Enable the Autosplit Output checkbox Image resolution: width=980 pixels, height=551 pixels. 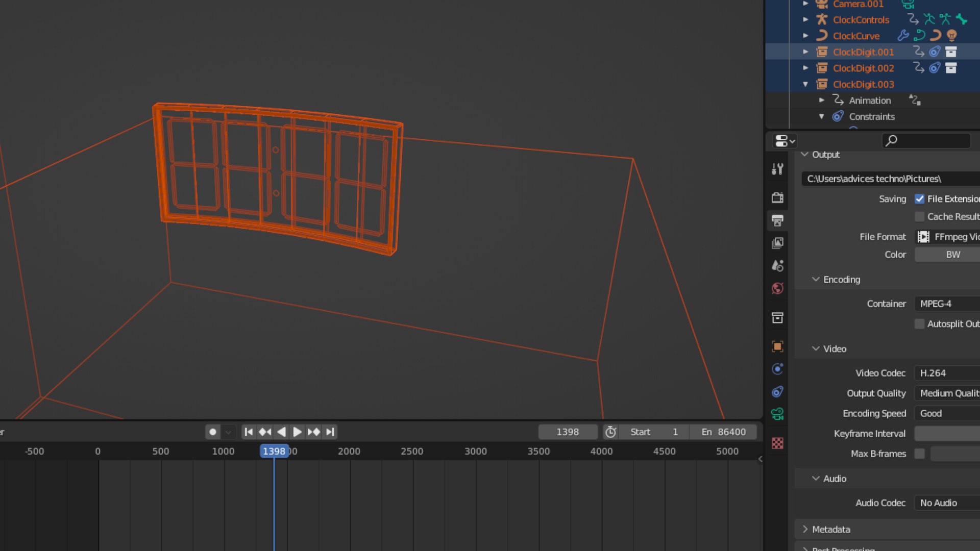point(920,324)
